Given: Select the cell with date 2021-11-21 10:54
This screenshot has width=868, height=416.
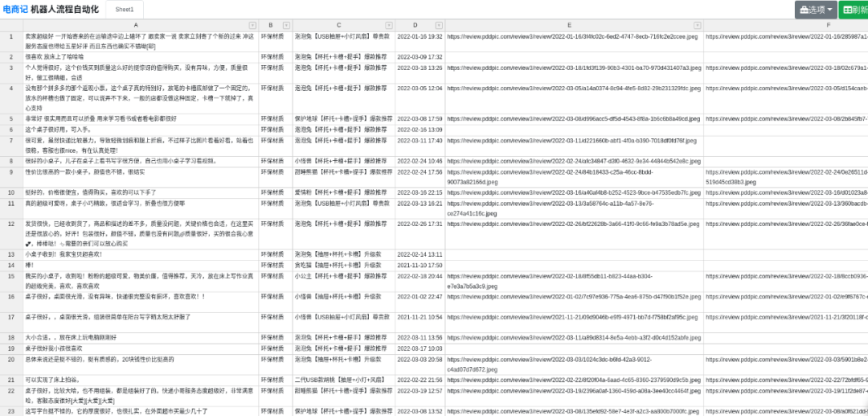Looking at the screenshot, I should tap(420, 322).
